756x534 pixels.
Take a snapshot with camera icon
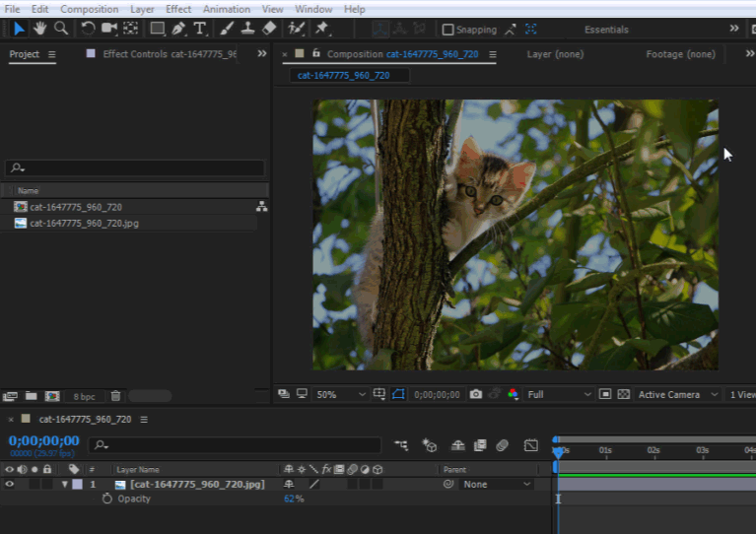[476, 394]
